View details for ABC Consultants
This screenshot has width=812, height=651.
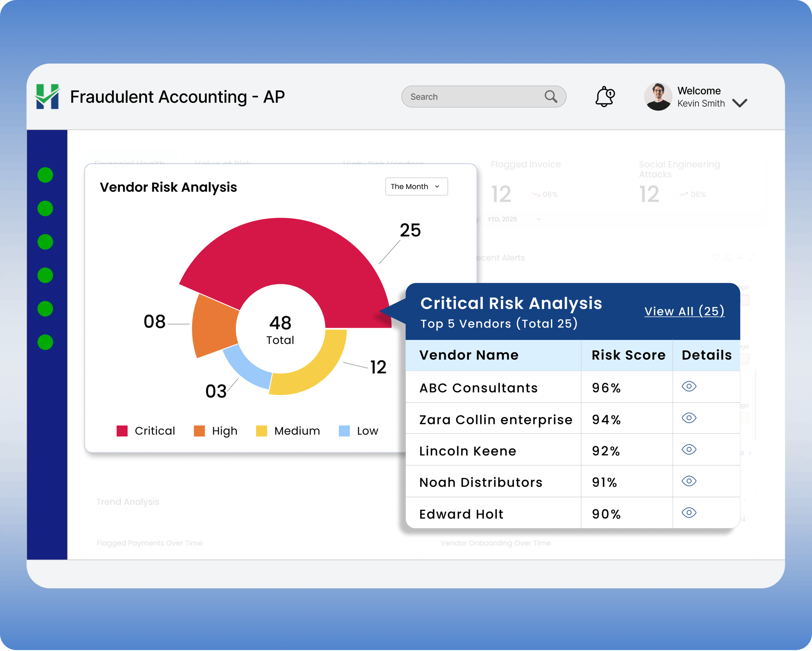[689, 386]
